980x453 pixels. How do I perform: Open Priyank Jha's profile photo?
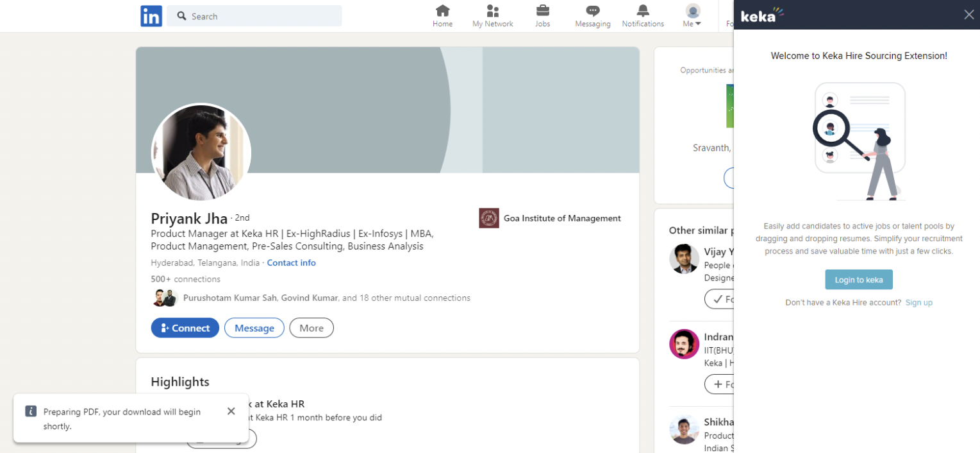click(x=201, y=153)
